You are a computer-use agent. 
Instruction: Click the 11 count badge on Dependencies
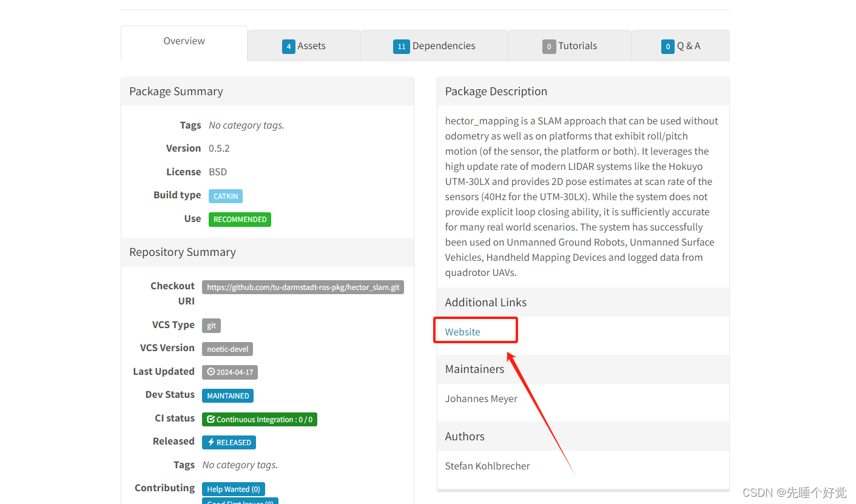(x=402, y=47)
